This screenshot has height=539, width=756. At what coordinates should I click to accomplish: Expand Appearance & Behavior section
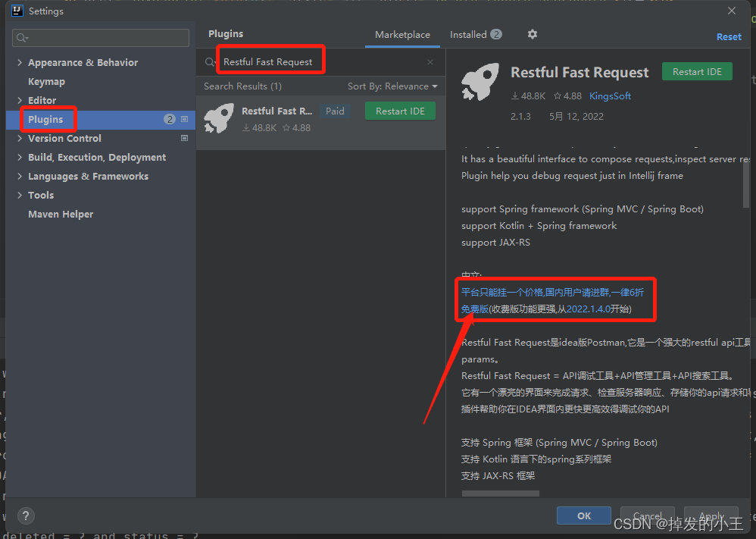(20, 62)
